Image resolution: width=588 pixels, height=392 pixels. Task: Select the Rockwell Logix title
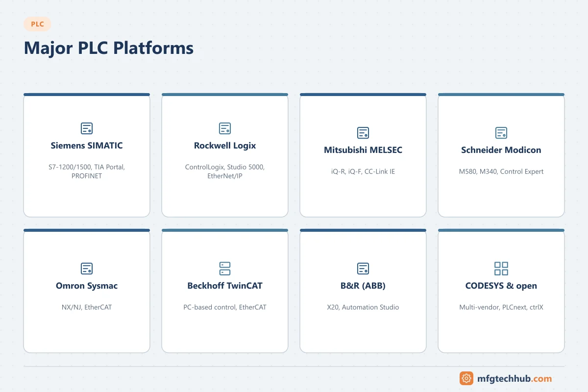point(225,146)
